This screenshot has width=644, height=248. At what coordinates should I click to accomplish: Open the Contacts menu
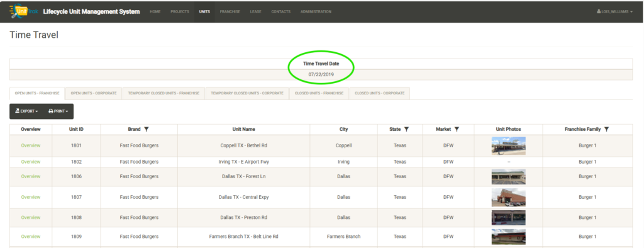point(281,11)
